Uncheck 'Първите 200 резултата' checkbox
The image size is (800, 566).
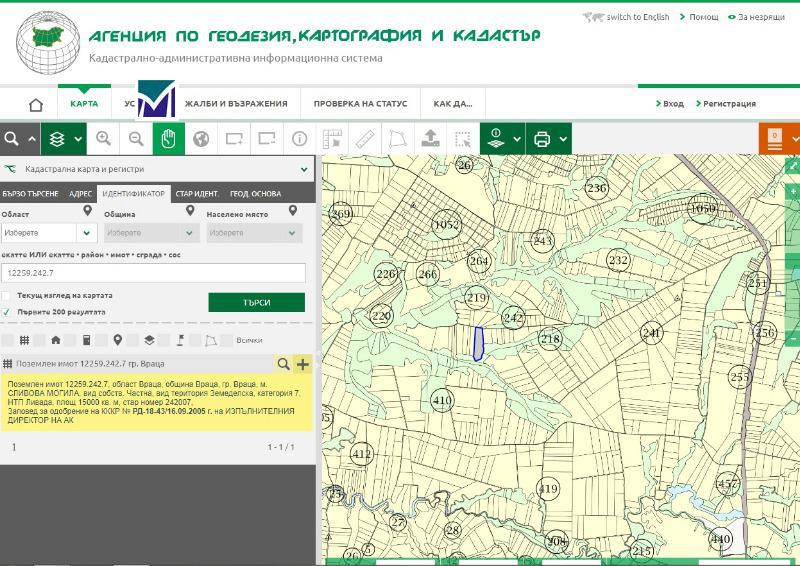coord(7,312)
